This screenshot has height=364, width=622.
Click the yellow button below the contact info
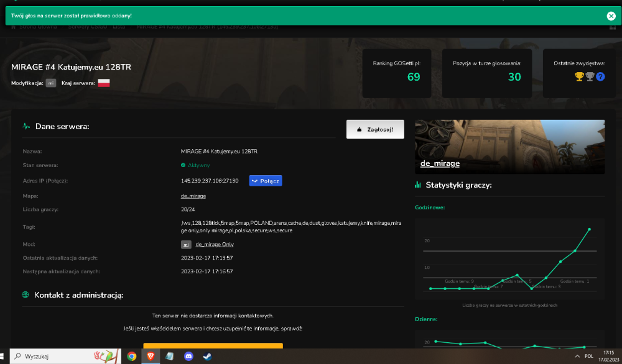213,345
